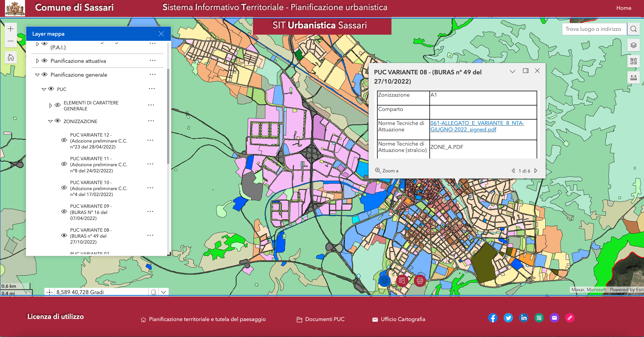The height and width of the screenshot is (337, 644).
Task: Click the Layer mappa panel scrollbar
Action: [x=168, y=116]
